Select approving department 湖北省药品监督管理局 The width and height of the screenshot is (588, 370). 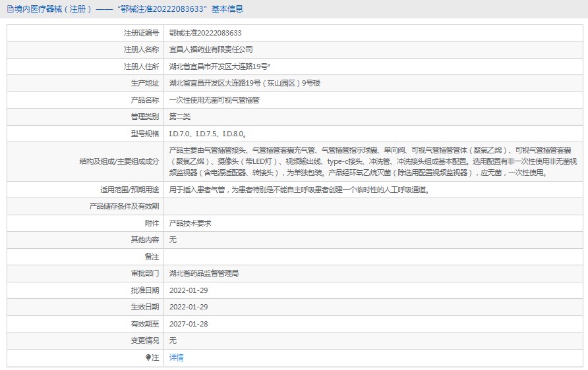click(x=204, y=273)
